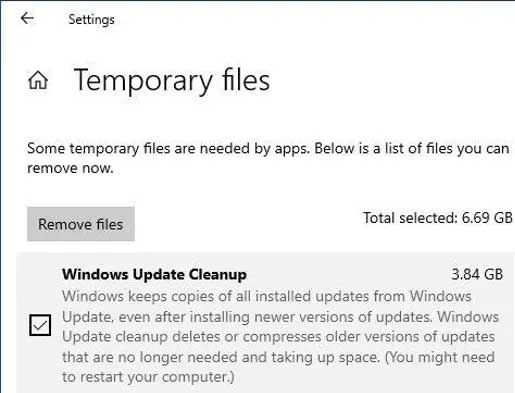Select the Windows Update Cleanup title
The height and width of the screenshot is (393, 515).
[x=154, y=275]
